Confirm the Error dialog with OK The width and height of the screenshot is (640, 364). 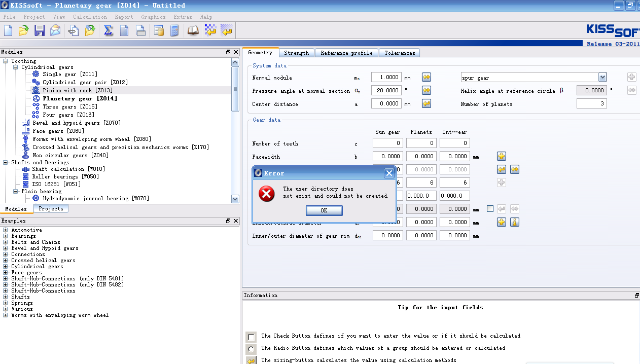tap(324, 210)
